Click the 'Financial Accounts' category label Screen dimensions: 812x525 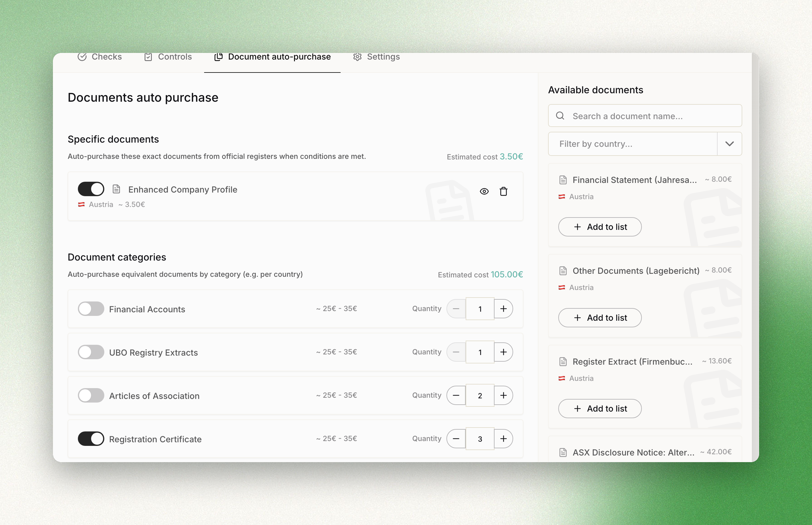click(147, 309)
